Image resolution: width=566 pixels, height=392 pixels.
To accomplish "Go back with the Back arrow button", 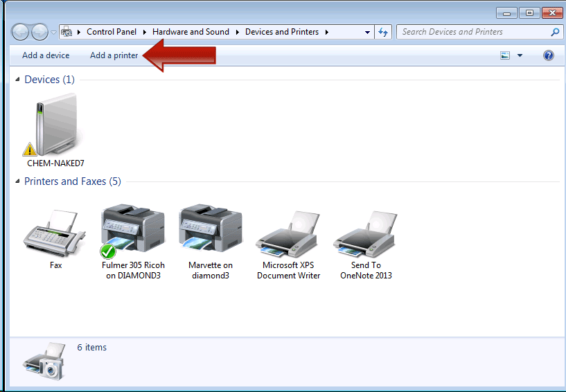I will 20,32.
